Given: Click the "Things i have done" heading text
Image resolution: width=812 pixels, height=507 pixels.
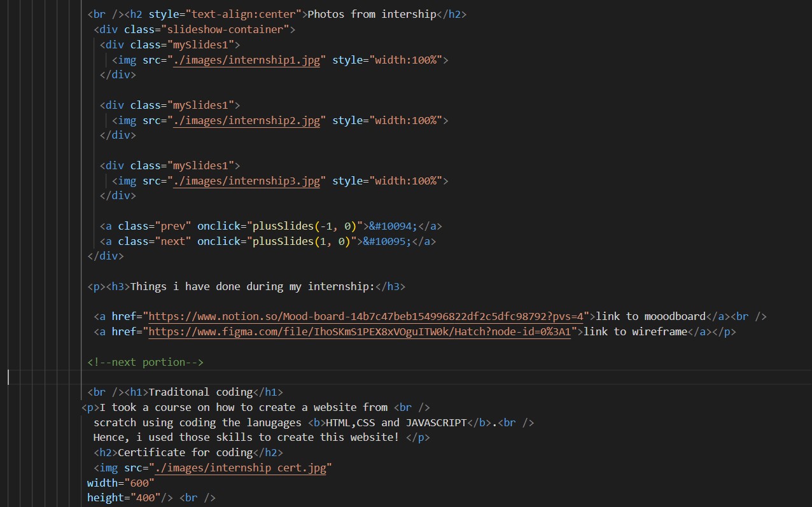Looking at the screenshot, I should 252,286.
